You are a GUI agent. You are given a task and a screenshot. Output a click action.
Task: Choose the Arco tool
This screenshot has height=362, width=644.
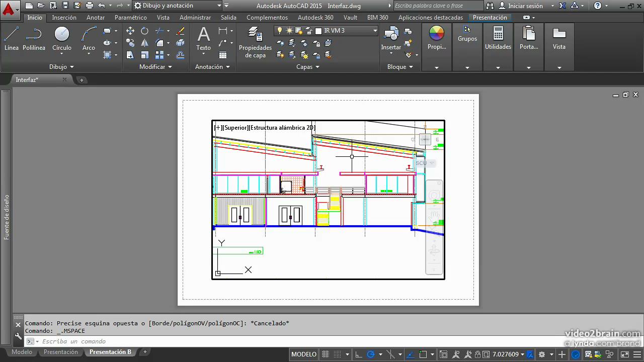(x=89, y=39)
